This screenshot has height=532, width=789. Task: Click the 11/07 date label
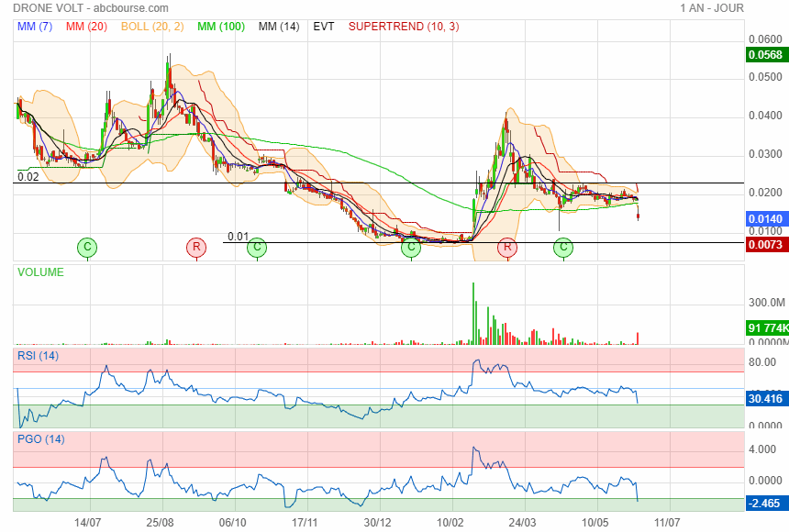pos(667,523)
